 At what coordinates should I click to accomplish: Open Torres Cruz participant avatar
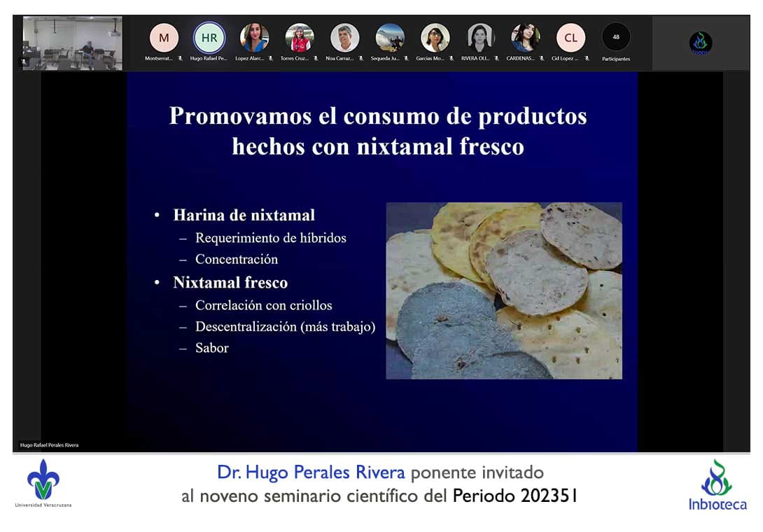tap(300, 38)
